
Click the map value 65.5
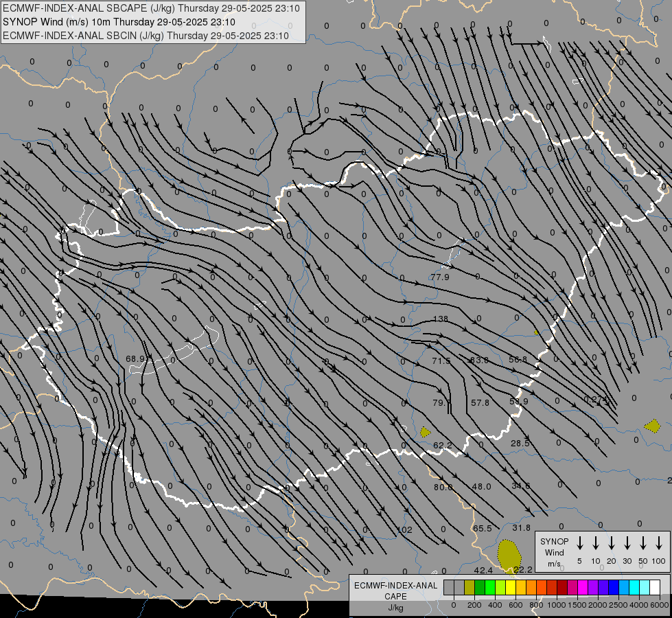click(483, 528)
